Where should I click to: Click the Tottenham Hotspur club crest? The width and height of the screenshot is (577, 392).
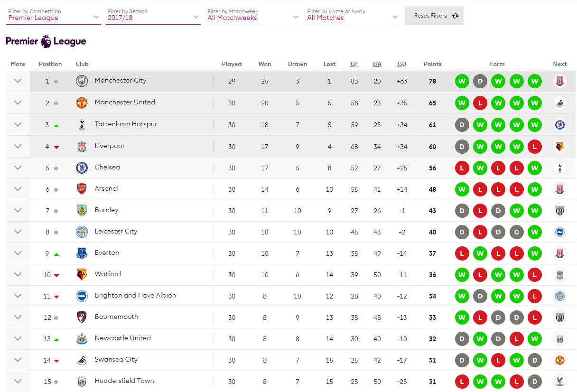pyautogui.click(x=82, y=125)
